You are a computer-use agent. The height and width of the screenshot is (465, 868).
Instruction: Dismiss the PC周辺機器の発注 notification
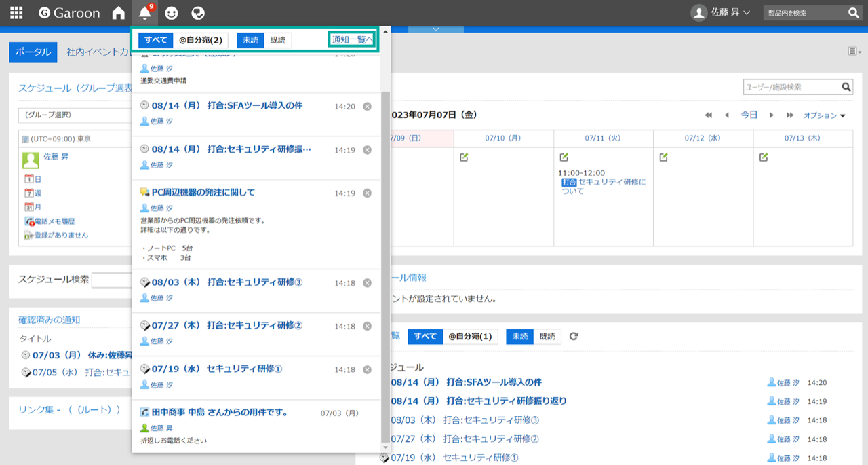[x=367, y=193]
